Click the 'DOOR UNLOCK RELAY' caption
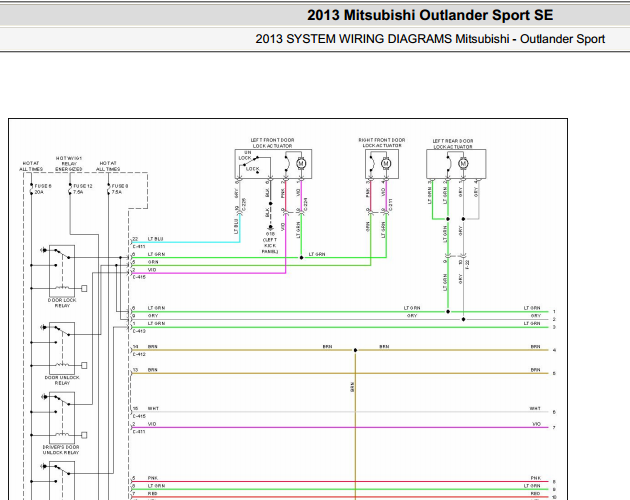The height and width of the screenshot is (500, 630). tap(62, 380)
